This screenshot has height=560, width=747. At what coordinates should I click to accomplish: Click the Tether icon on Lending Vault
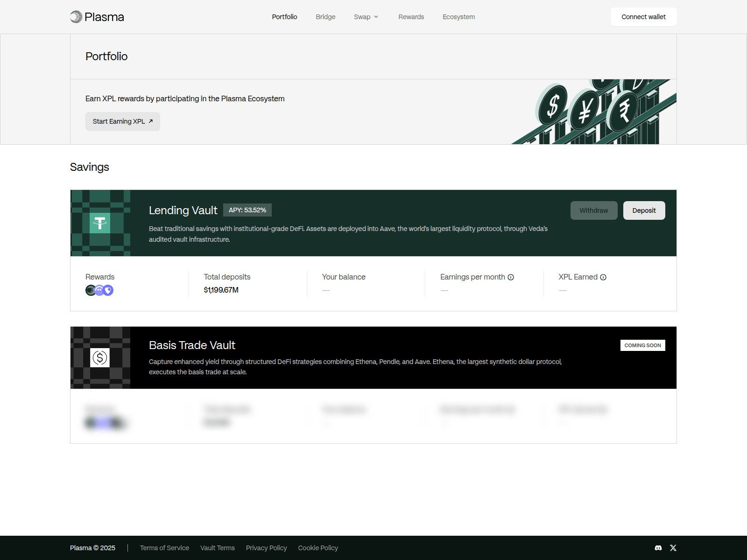(x=100, y=223)
